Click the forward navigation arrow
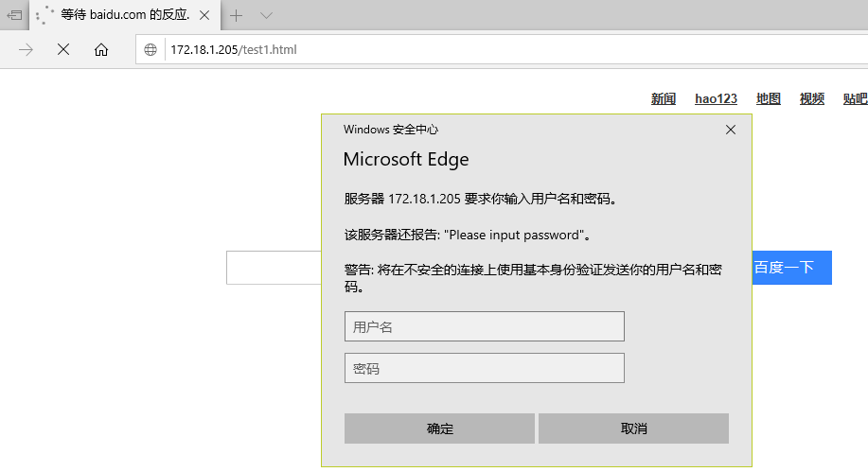This screenshot has width=868, height=472. tap(27, 49)
